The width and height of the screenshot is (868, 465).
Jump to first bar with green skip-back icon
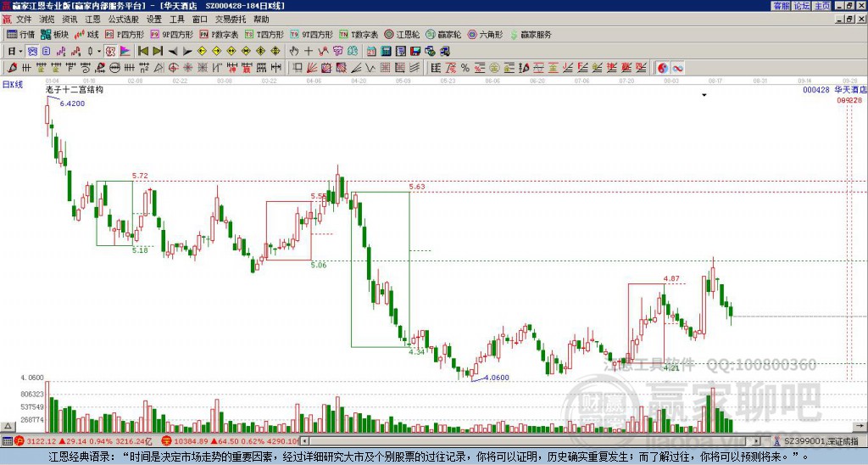(x=142, y=52)
